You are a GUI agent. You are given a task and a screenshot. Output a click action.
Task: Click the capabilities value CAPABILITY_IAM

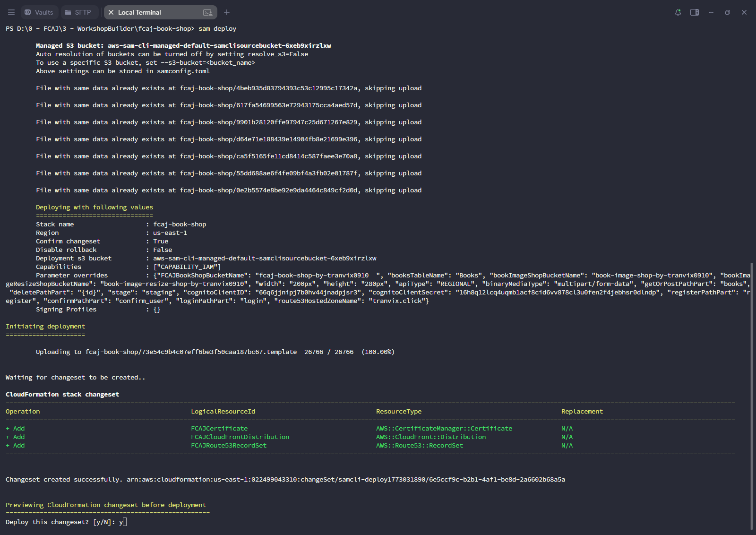pos(187,267)
